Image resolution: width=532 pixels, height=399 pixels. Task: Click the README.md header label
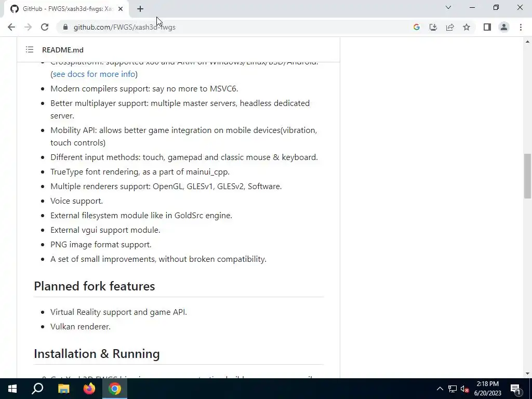click(63, 50)
